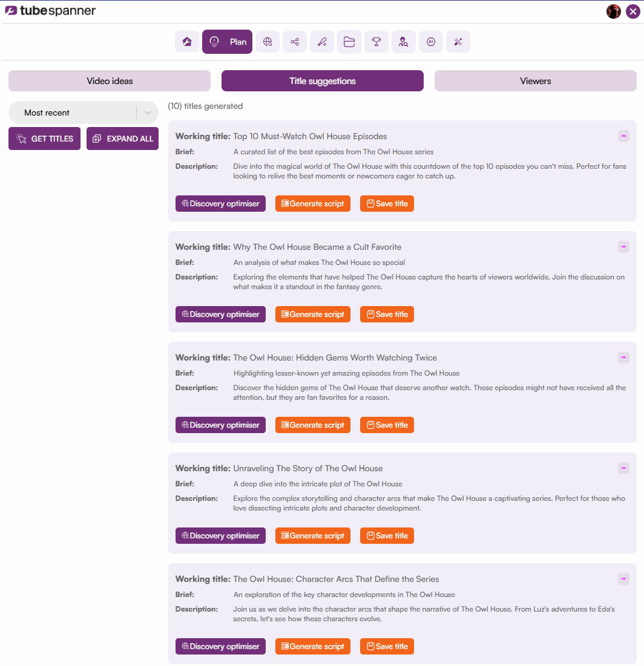Collapse the Hidden Gems Worth Watching Twice card

point(623,357)
